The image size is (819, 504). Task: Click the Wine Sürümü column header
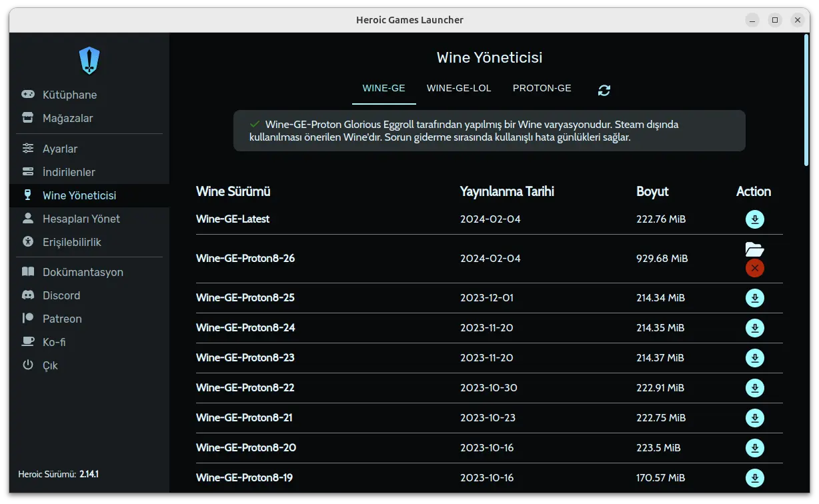pyautogui.click(x=233, y=191)
